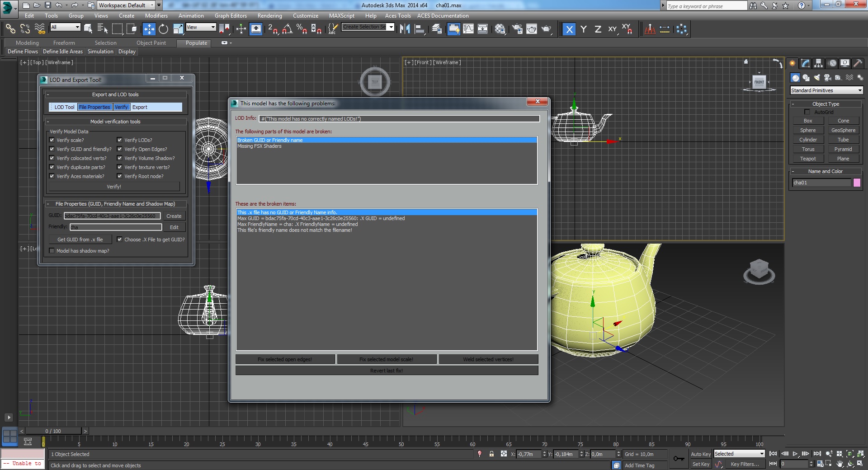868x470 pixels.
Task: Choose the Select Object tool
Action: click(x=88, y=29)
